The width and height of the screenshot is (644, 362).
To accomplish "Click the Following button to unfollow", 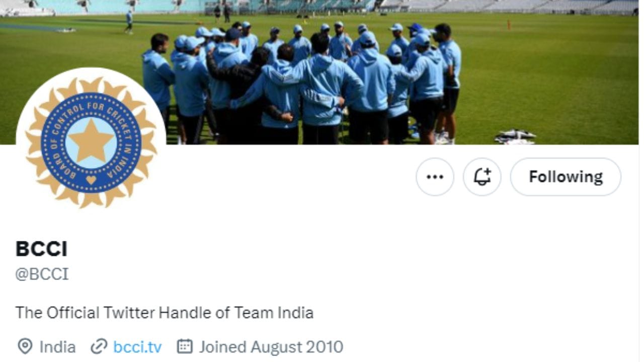I will pyautogui.click(x=566, y=177).
